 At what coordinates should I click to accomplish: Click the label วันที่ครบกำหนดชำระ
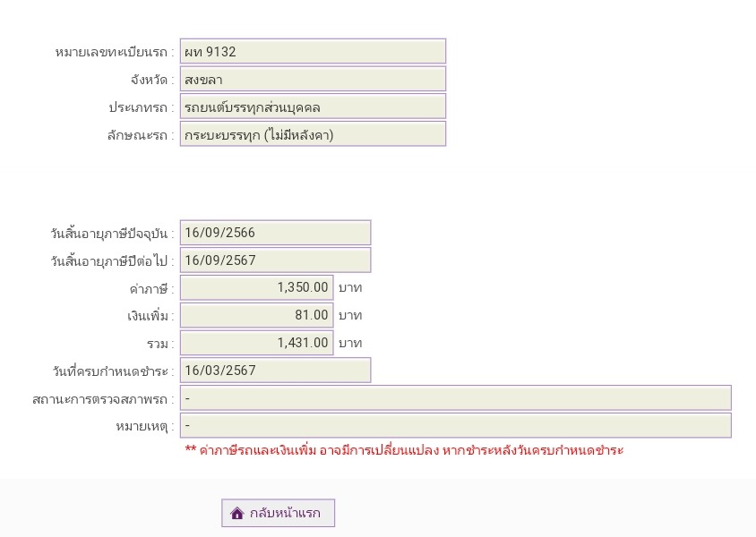point(113,371)
